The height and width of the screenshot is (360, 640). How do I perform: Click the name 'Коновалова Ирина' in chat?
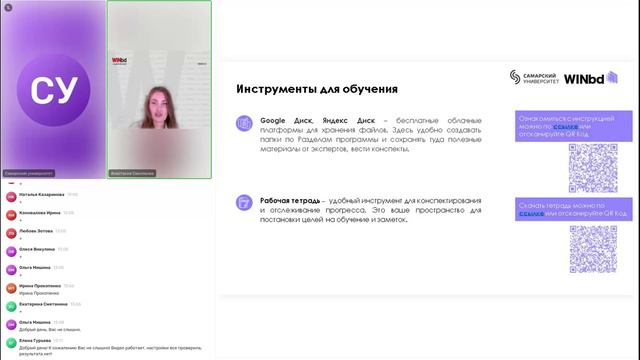point(40,213)
